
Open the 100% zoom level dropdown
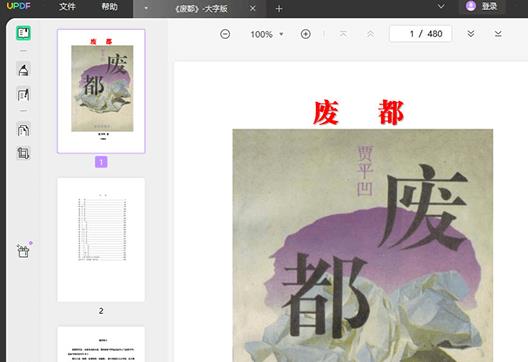(x=267, y=34)
